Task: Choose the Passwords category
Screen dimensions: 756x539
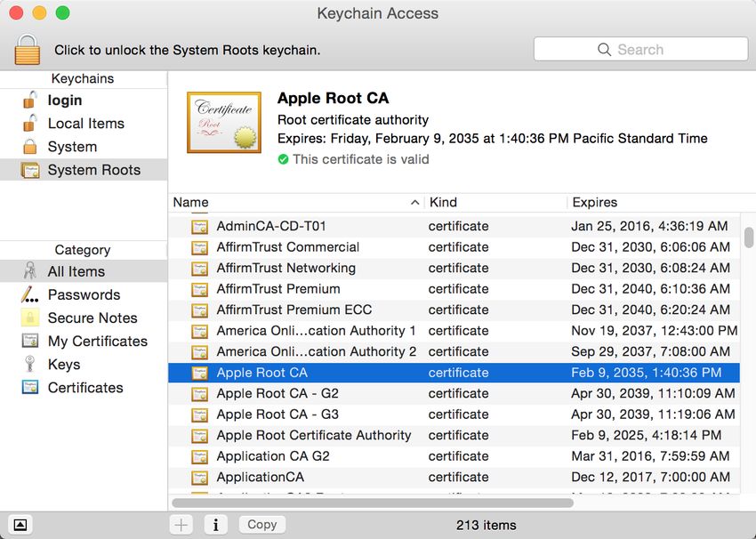Action: click(84, 294)
